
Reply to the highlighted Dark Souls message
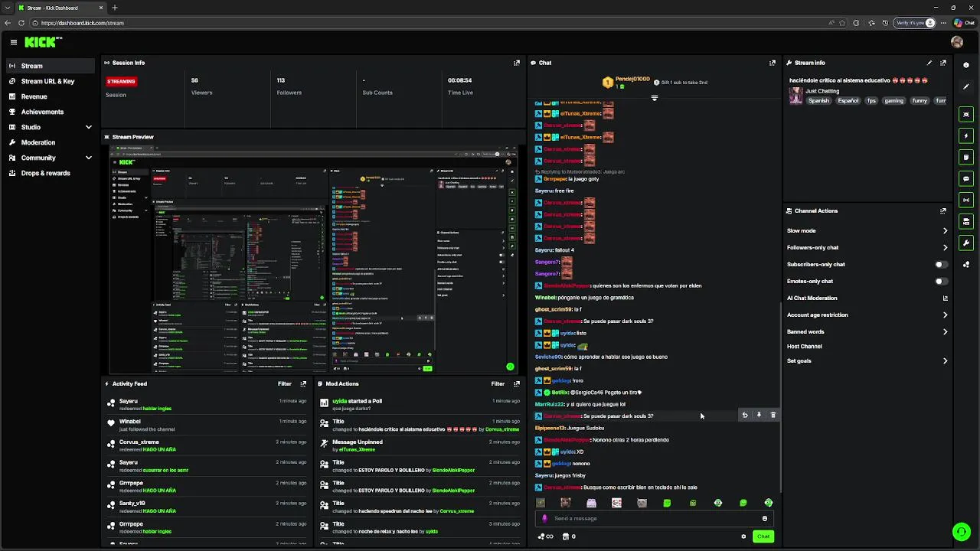coord(745,415)
